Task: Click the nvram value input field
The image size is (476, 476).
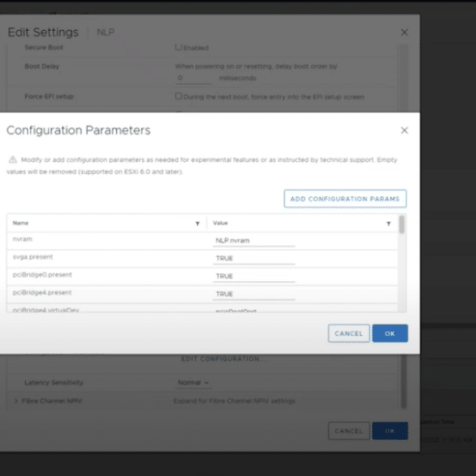Action: point(254,241)
